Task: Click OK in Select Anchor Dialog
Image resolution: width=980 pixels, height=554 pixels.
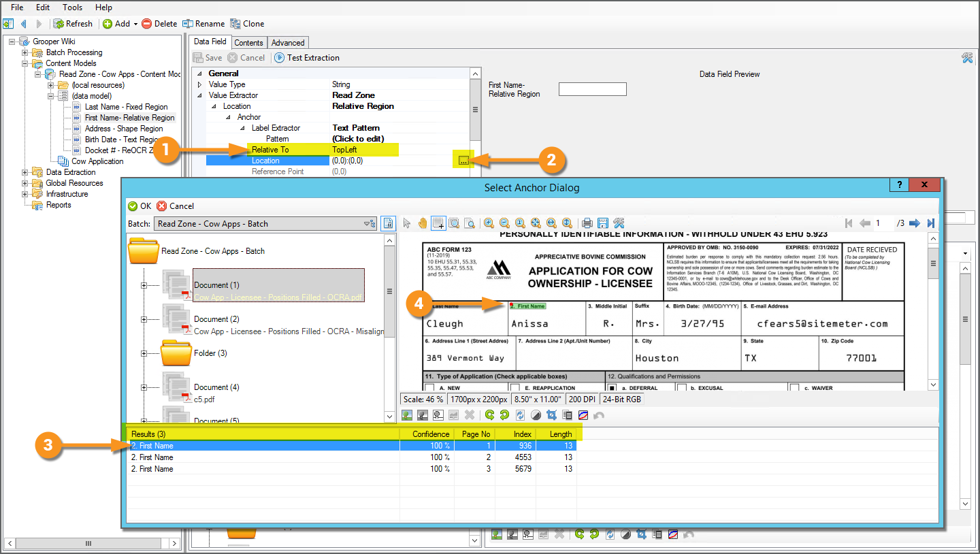Action: click(140, 206)
